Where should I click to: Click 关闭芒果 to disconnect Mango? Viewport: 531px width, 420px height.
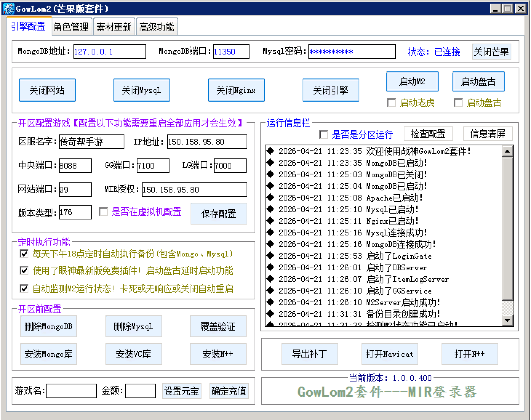492,52
